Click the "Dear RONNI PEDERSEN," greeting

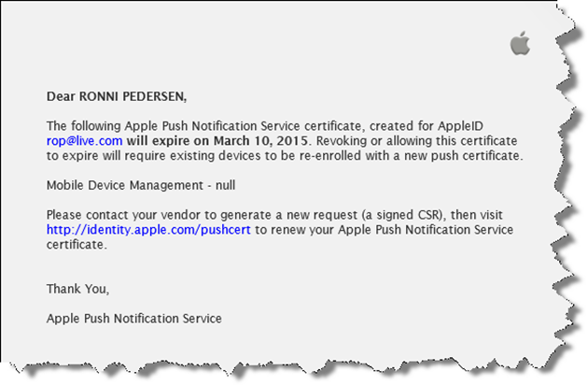pos(117,96)
